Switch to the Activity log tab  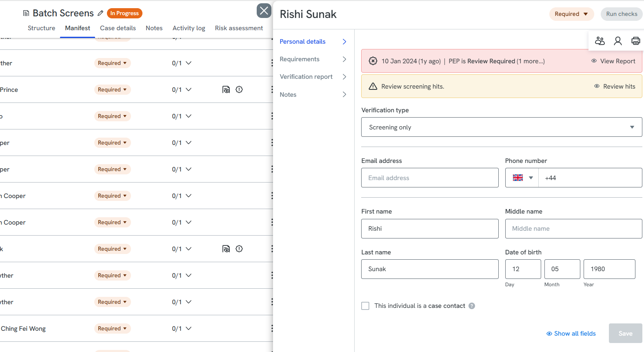point(189,28)
